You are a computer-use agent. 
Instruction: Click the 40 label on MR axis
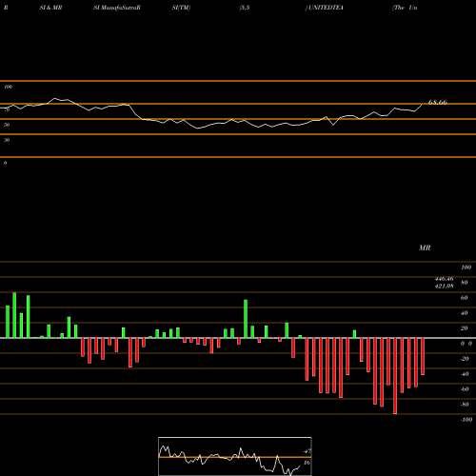pyautogui.click(x=465, y=313)
